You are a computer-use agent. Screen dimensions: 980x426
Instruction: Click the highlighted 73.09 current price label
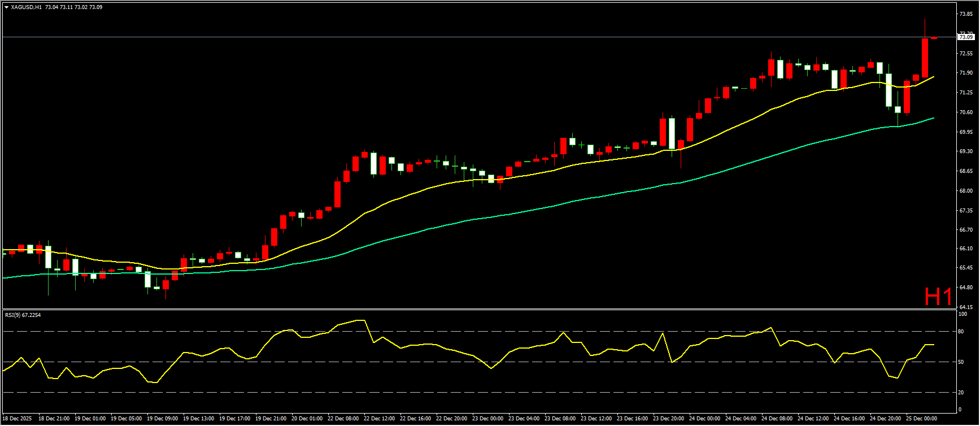tap(965, 37)
